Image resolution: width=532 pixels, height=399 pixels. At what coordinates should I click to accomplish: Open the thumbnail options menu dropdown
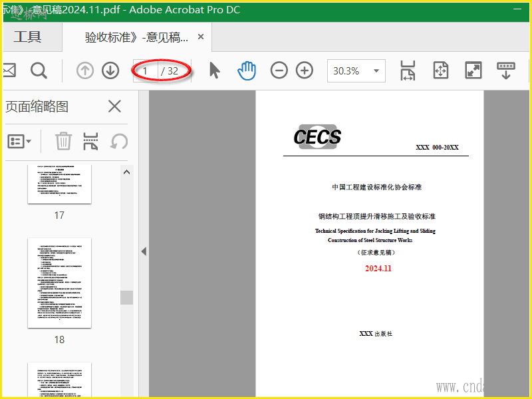19,141
